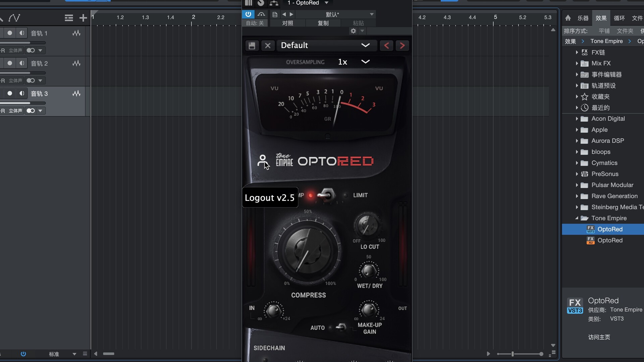Adjust the large COMPRESS knob
This screenshot has height=362, width=644.
[x=307, y=251]
